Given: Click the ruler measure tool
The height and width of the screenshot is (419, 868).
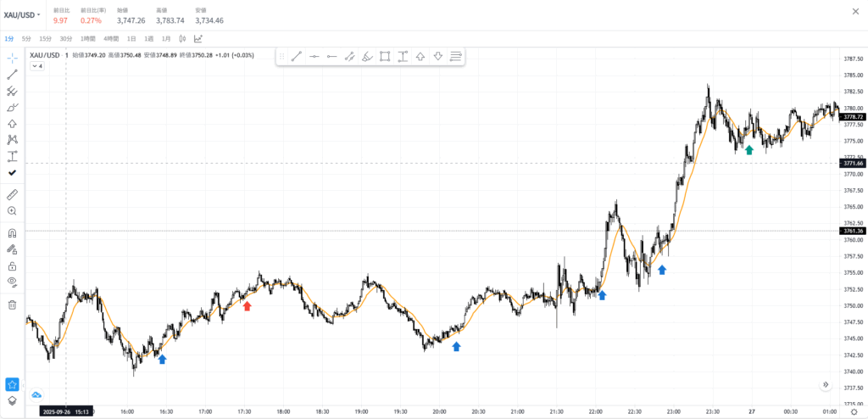Looking at the screenshot, I should point(12,194).
